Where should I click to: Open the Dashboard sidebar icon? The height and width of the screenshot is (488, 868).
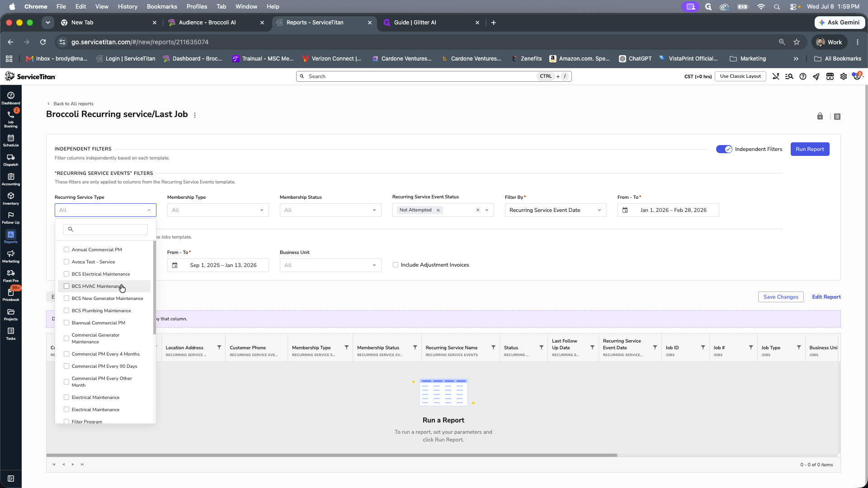tap(11, 98)
